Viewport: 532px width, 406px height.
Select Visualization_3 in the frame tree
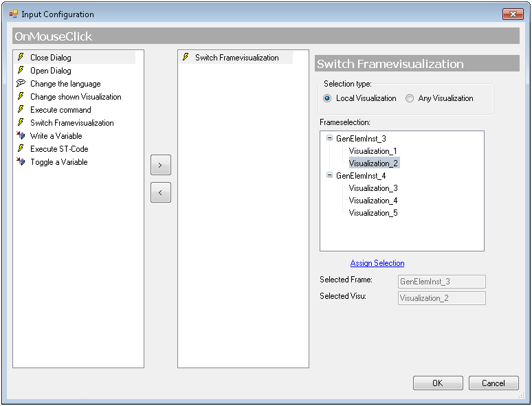373,188
